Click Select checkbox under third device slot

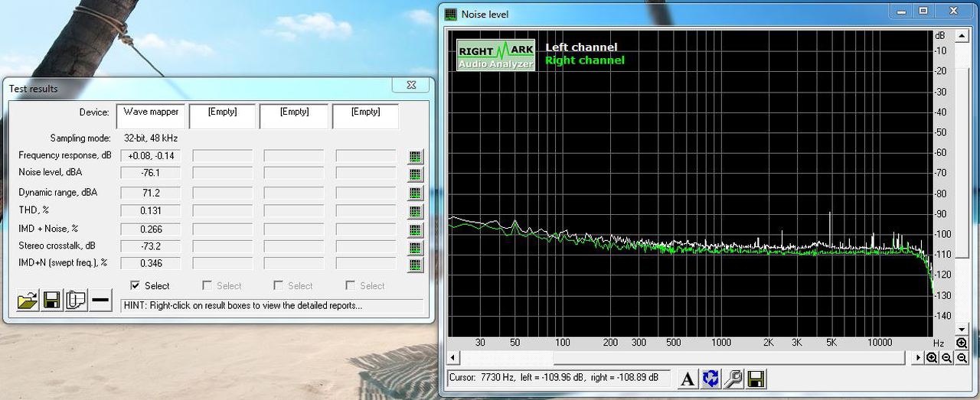279,285
